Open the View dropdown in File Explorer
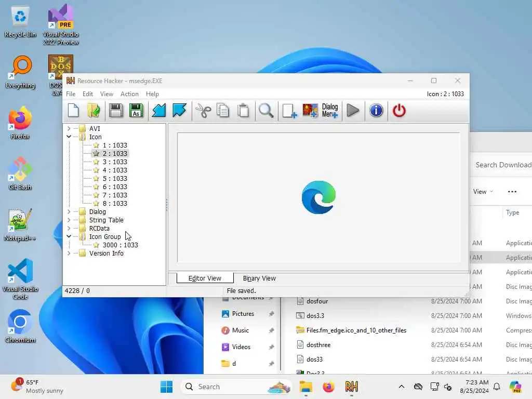This screenshot has width=532, height=399. pos(483,192)
